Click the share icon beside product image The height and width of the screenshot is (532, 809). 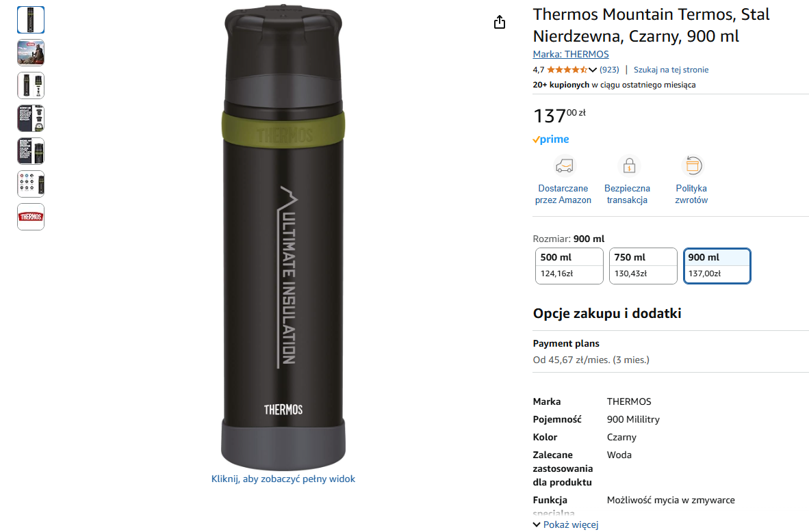tap(500, 22)
